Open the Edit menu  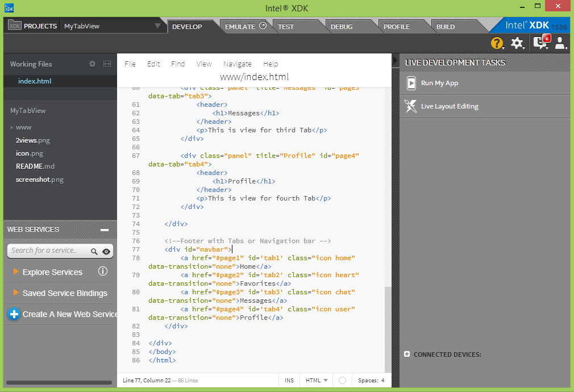[x=153, y=64]
